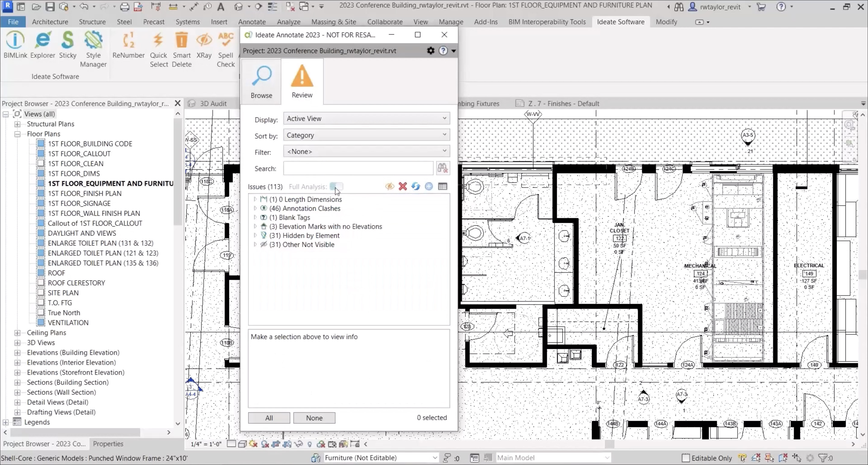Click the None button

click(x=314, y=418)
